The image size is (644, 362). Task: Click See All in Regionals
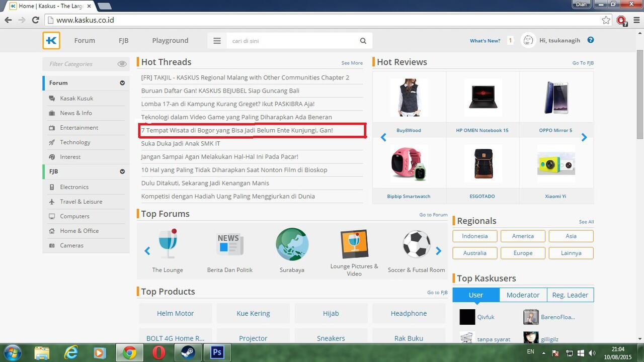[586, 222]
